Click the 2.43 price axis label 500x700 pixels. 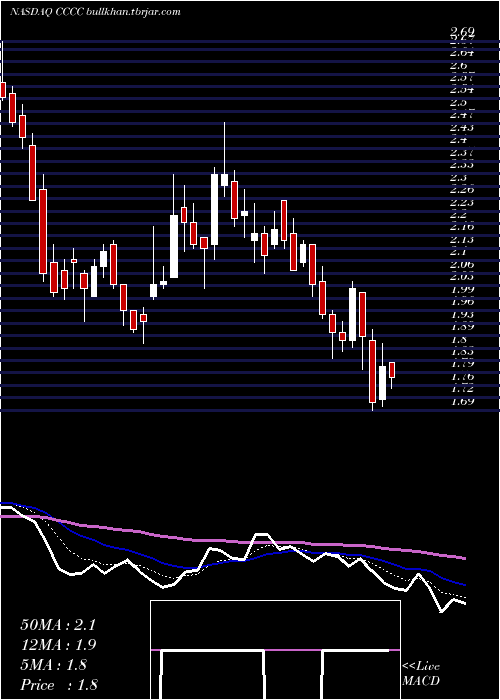462,128
